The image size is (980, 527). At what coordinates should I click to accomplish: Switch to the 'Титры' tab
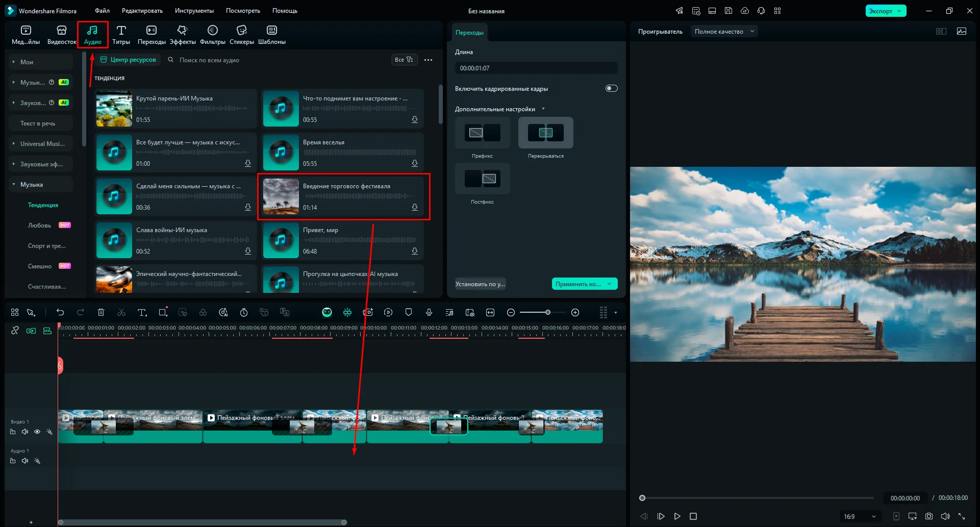click(121, 35)
